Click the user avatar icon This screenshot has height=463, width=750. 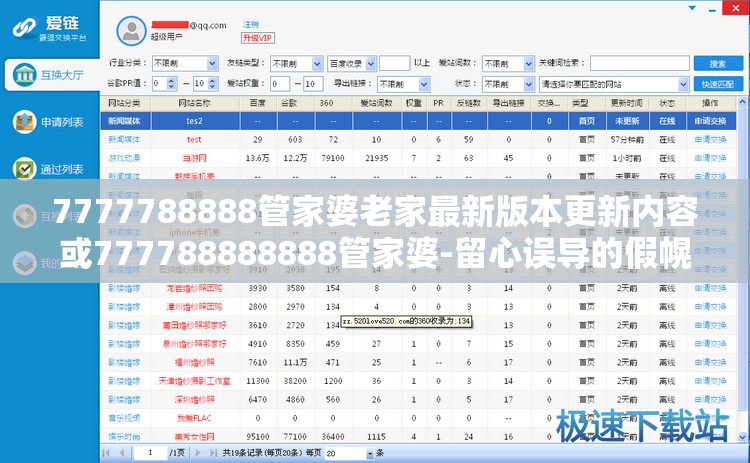(x=131, y=31)
